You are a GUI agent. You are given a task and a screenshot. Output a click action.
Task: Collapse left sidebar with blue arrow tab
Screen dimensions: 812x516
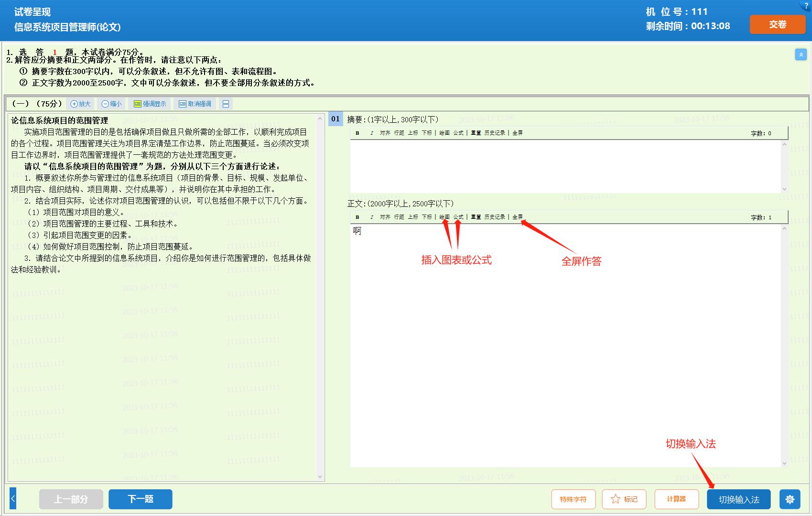coord(13,499)
